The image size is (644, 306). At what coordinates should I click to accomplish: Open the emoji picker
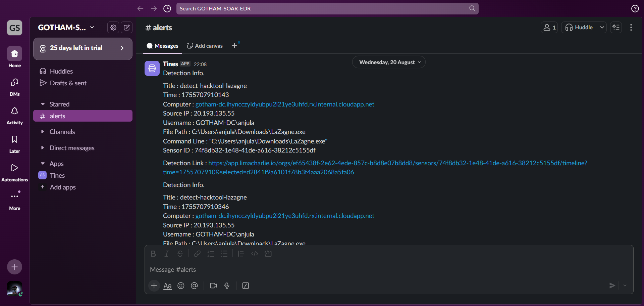181,286
